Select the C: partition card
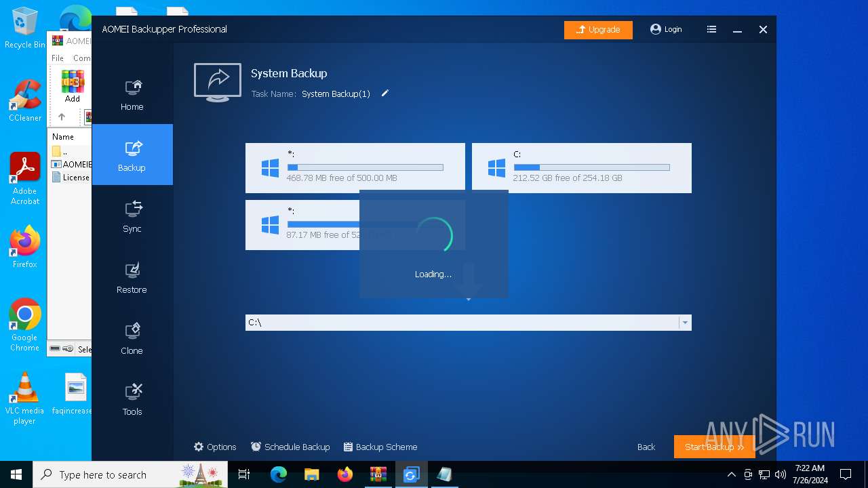This screenshot has height=488, width=868. (x=582, y=167)
